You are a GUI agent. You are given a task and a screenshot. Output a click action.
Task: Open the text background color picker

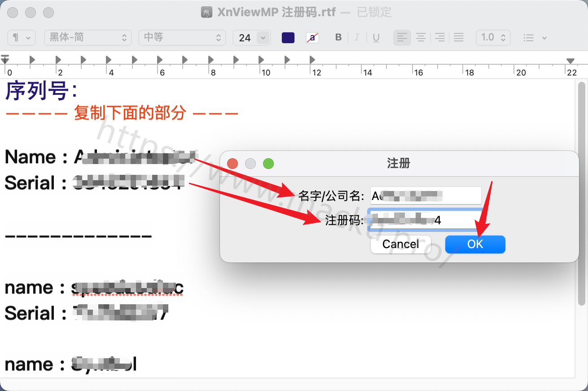tap(312, 38)
